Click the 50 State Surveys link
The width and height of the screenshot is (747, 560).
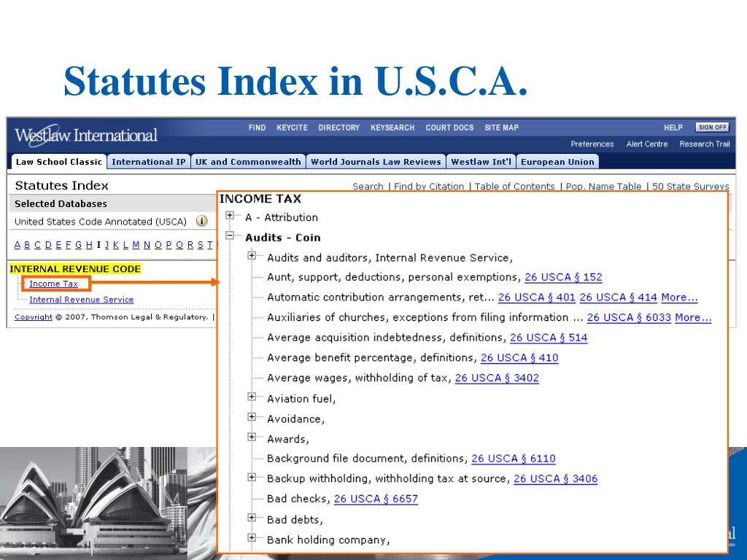[x=690, y=186]
